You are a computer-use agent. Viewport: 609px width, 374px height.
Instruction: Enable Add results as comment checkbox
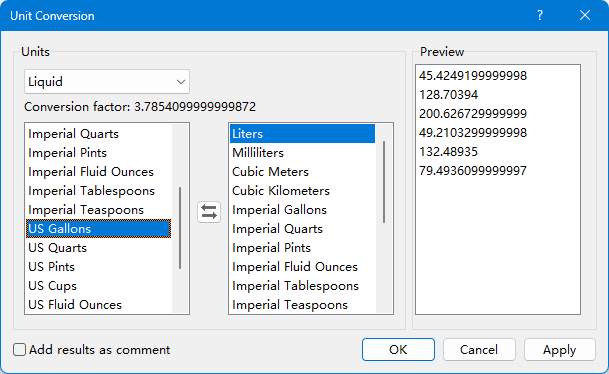tap(19, 350)
